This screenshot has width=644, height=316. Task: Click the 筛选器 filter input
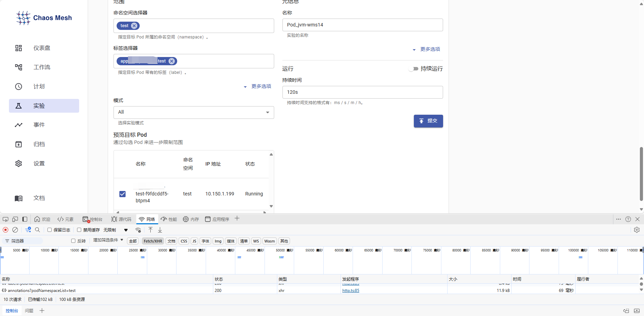pos(23,241)
